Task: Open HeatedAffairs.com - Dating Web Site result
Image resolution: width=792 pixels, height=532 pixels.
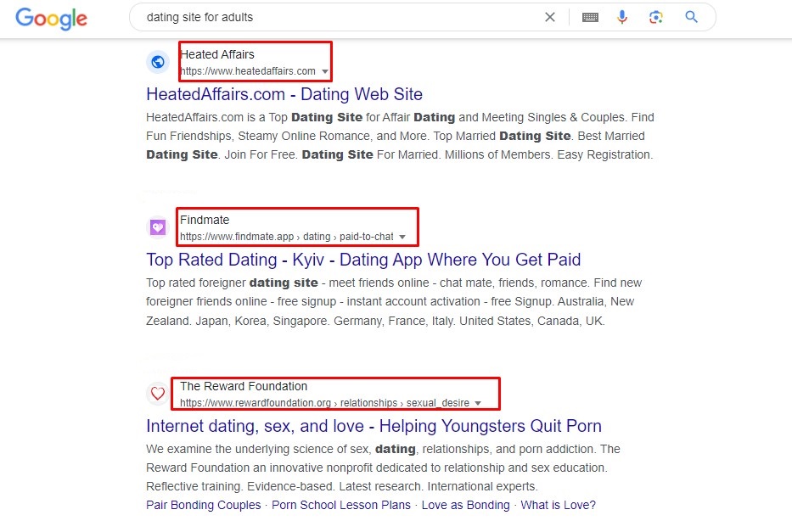Action: point(284,94)
